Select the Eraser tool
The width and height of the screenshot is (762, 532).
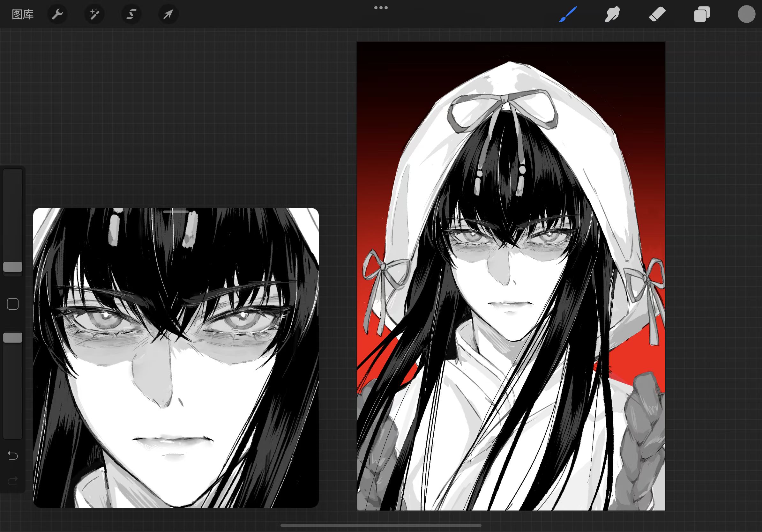click(657, 14)
